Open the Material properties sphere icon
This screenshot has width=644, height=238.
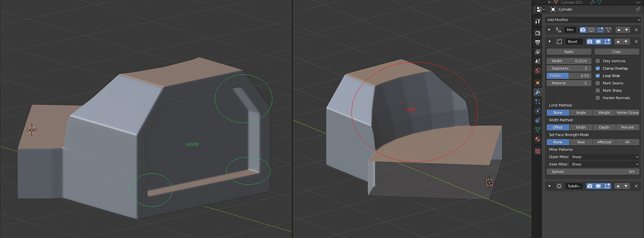point(538,139)
